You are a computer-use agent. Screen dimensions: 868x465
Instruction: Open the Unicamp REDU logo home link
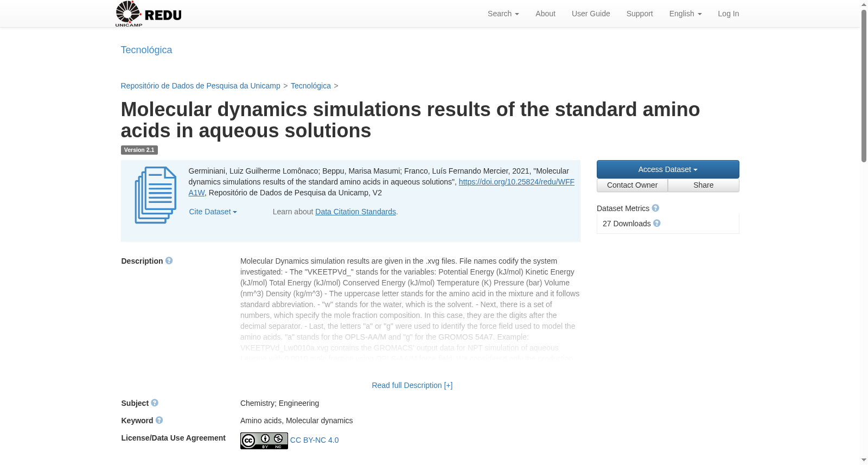click(x=149, y=14)
